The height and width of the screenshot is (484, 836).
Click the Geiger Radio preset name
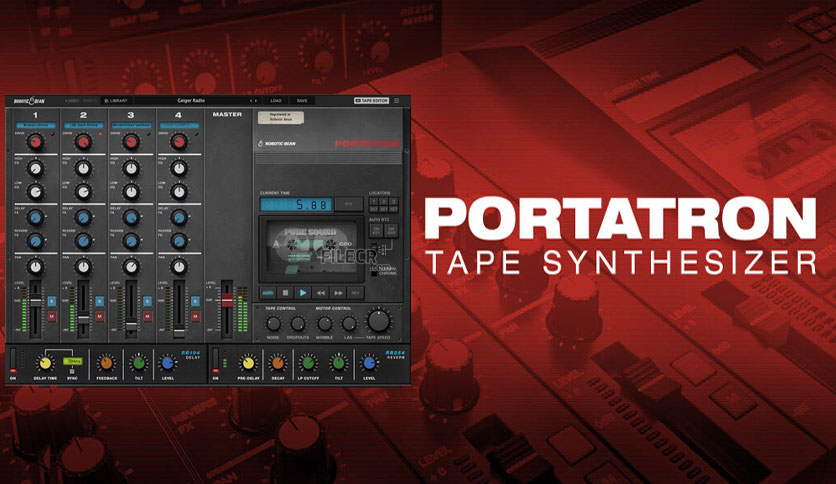[191, 100]
